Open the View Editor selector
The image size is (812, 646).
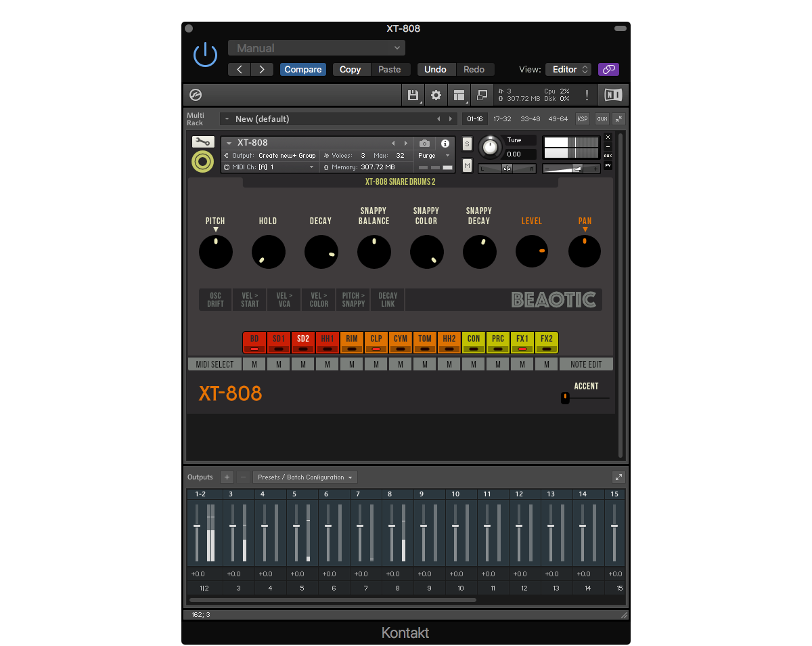coord(568,70)
